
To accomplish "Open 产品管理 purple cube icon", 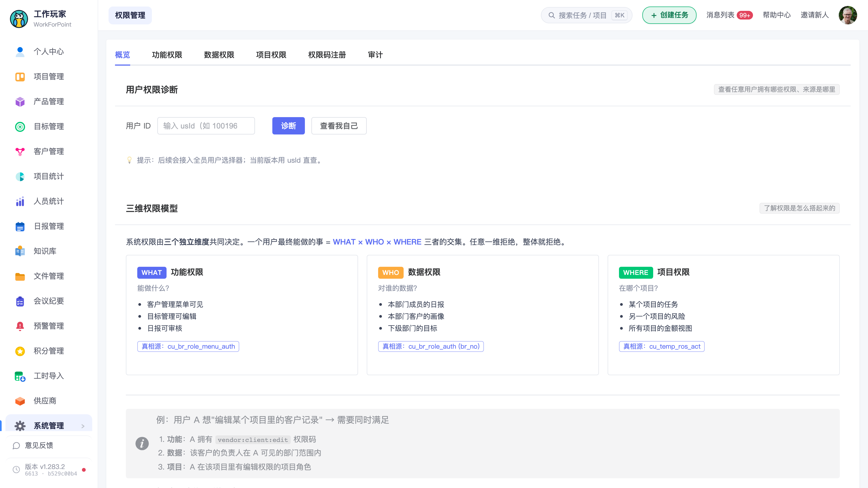I will point(20,101).
